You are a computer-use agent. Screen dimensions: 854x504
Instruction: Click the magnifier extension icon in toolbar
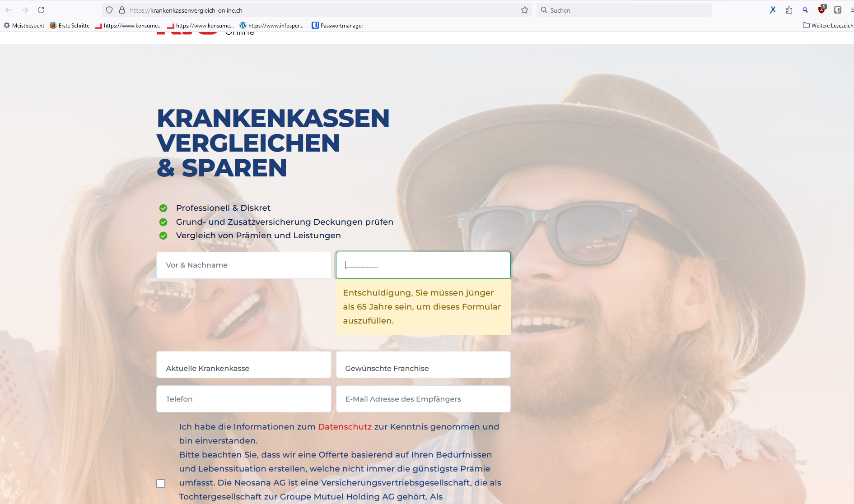(x=805, y=10)
